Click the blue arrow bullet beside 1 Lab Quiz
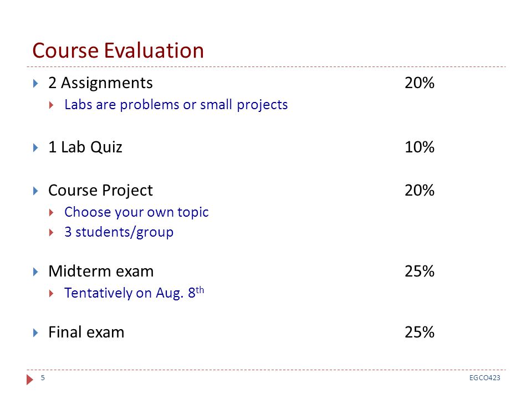532x399 pixels. 35,147
